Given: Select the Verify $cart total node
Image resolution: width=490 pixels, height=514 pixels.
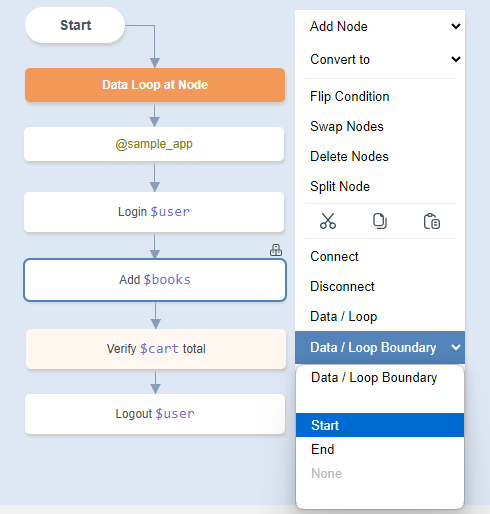Looking at the screenshot, I should 156,349.
